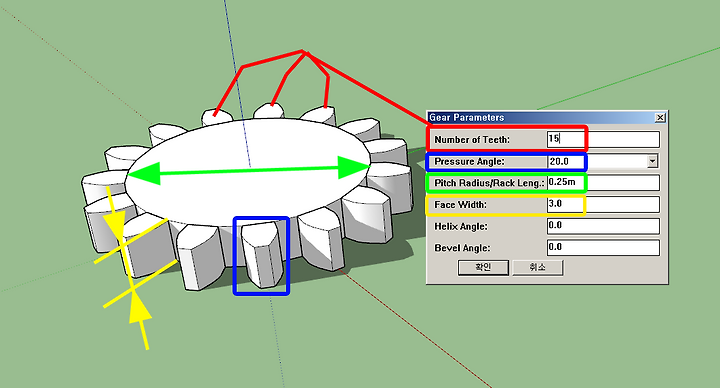
Task: Select the gear's white top face
Action: 248,172
